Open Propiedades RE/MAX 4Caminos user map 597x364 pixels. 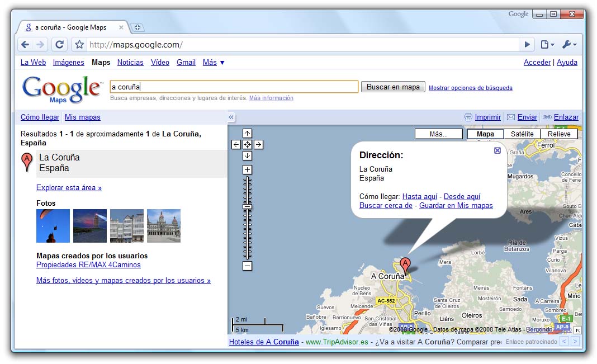point(88,265)
